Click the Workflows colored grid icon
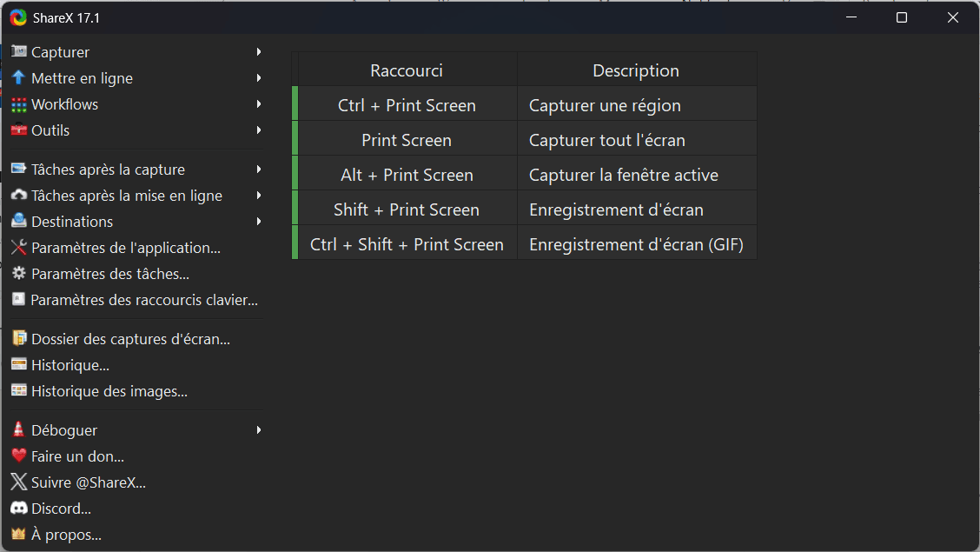The width and height of the screenshot is (980, 552). point(19,104)
